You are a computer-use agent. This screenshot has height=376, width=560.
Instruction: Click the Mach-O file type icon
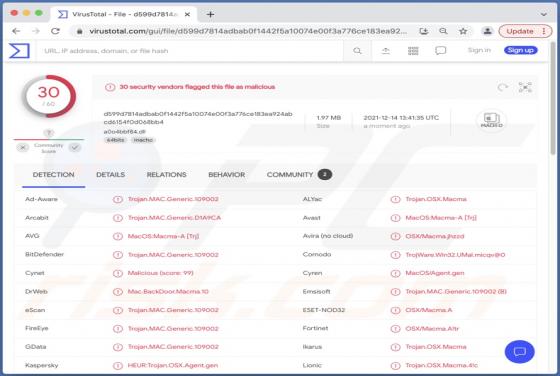[491, 120]
